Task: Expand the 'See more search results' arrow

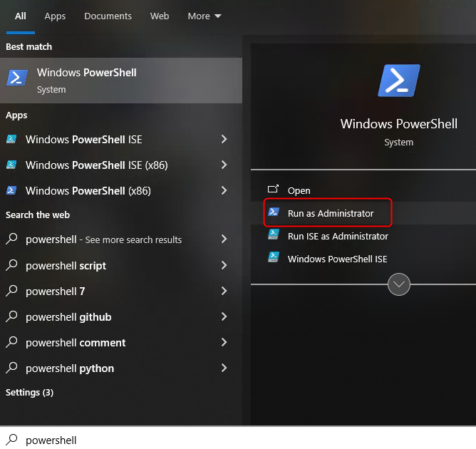Action: coord(224,239)
